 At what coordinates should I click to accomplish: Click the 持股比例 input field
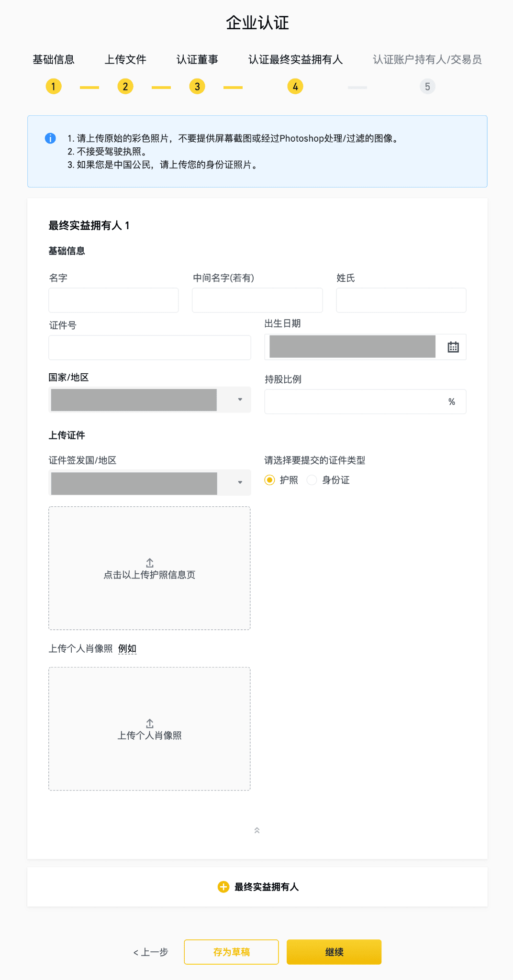(354, 402)
